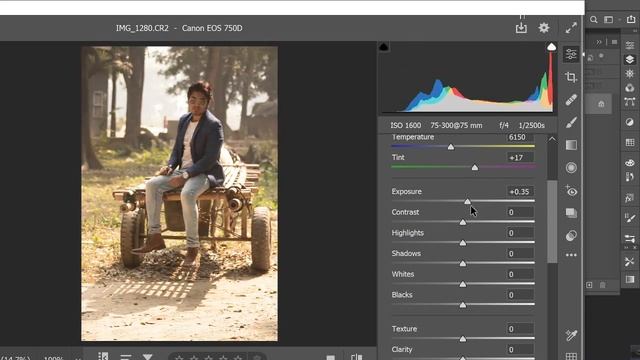Click the Tint slider handle
Screen dimensions: 640x360
pyautogui.click(x=474, y=167)
